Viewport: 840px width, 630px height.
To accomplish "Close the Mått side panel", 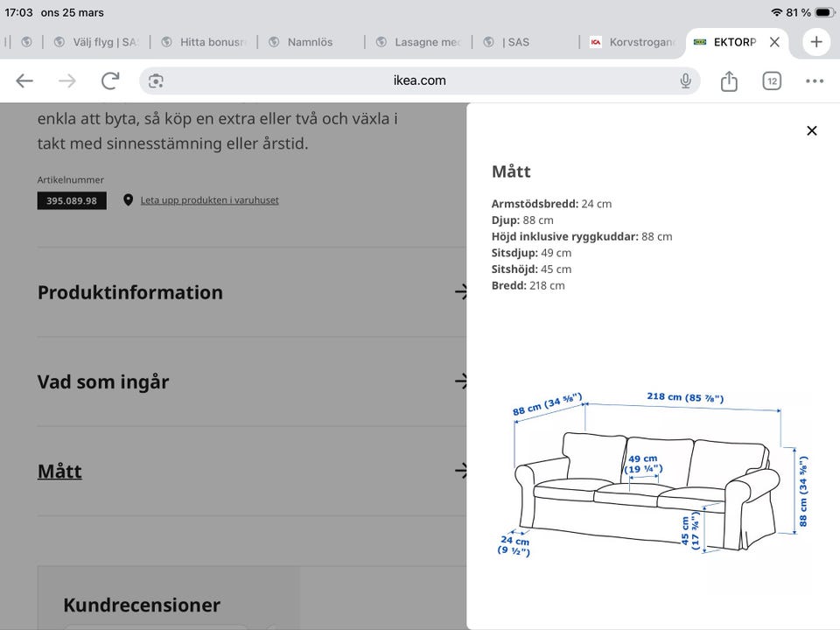I will point(812,130).
